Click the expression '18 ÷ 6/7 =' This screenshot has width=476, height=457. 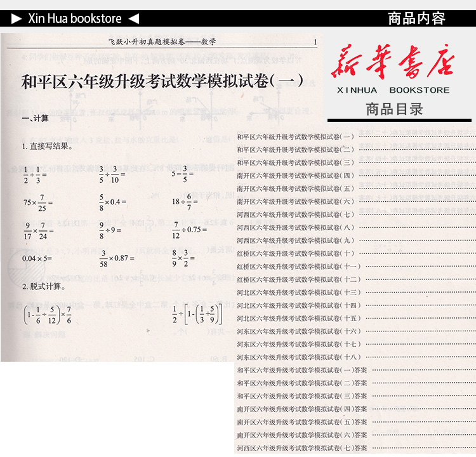[185, 202]
